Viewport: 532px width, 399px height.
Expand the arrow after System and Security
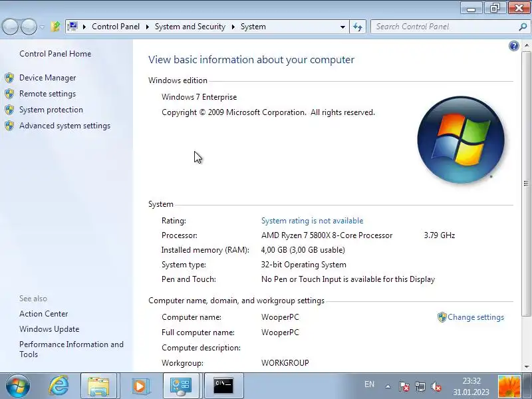coord(233,27)
